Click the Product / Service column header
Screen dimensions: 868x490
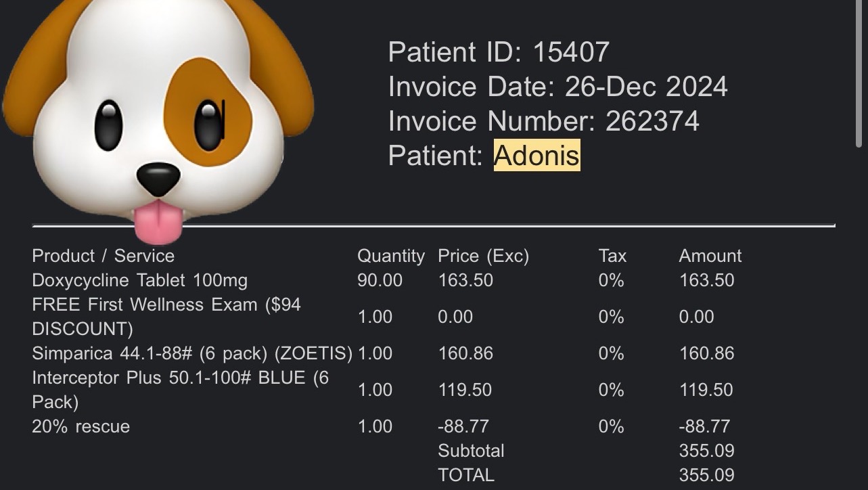point(103,256)
